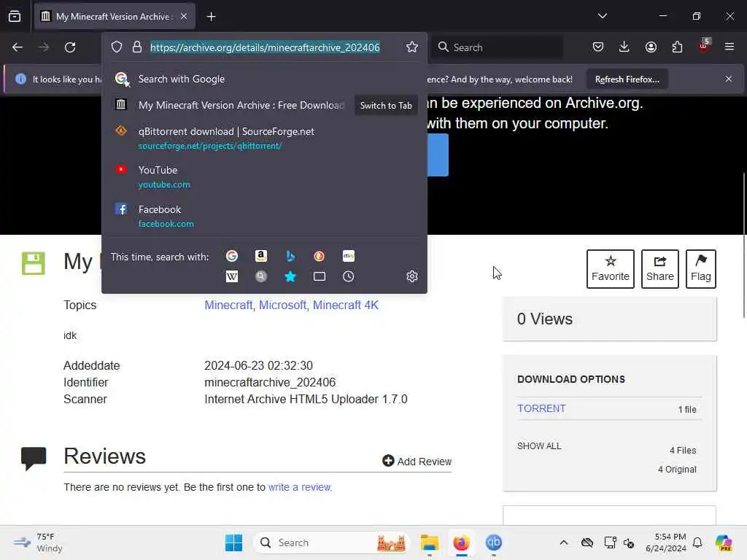
Task: Click the vertical page scrollbar
Action: [x=744, y=245]
